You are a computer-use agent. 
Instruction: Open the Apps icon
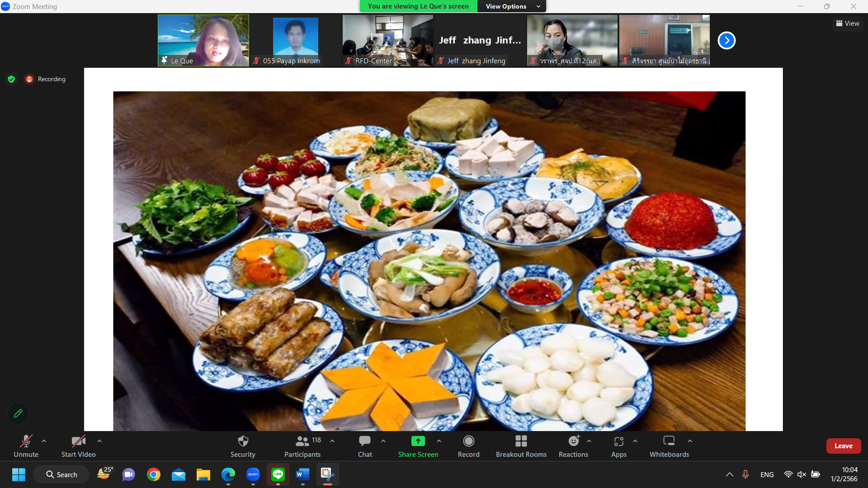618,441
